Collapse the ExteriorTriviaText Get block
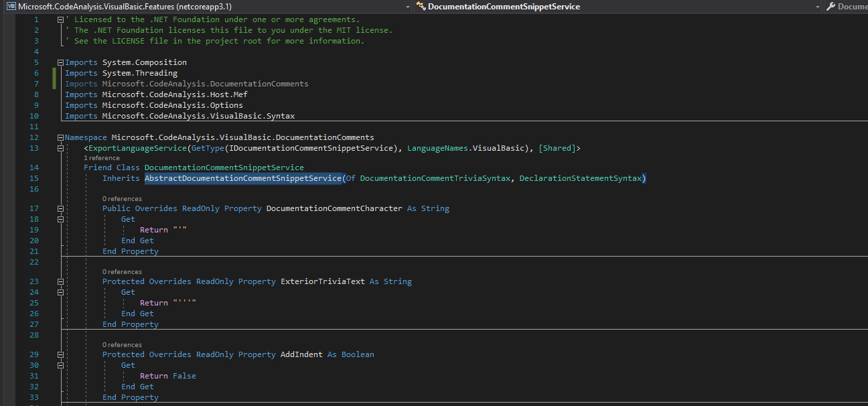Screen dimensions: 868x406 click(60, 291)
